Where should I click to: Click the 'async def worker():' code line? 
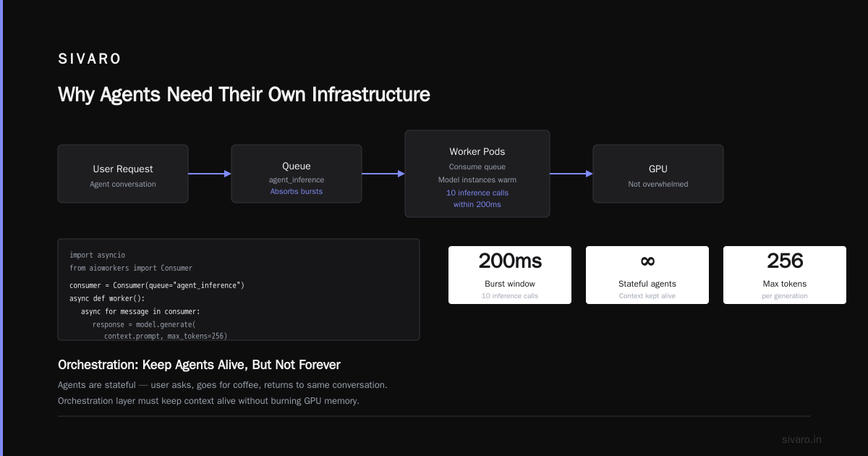click(x=107, y=298)
